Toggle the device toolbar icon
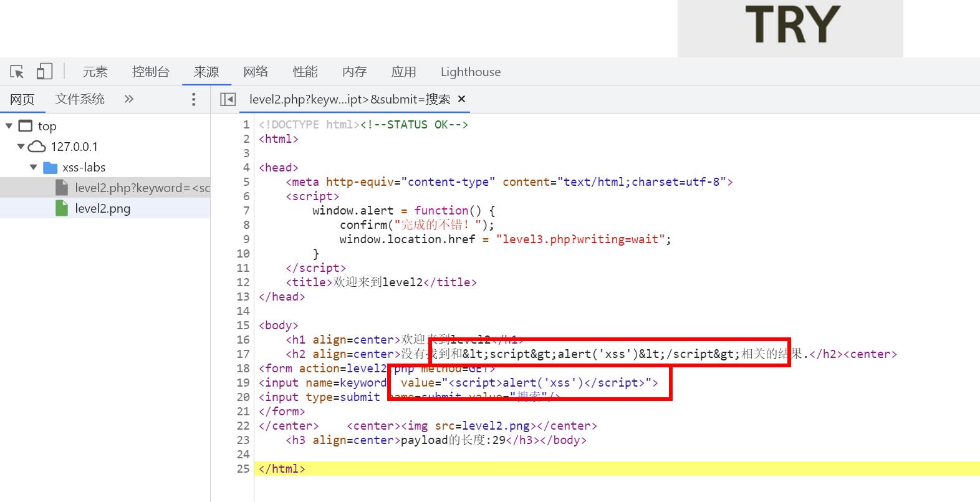980x502 pixels. click(44, 71)
